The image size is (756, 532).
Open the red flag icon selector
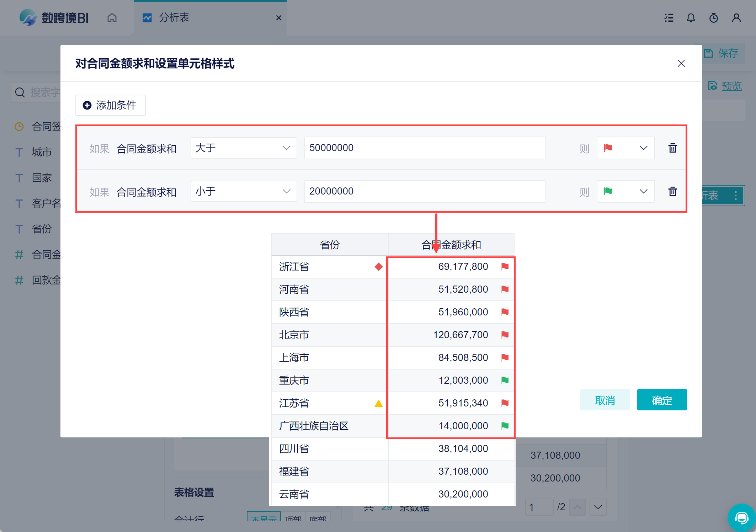point(625,148)
